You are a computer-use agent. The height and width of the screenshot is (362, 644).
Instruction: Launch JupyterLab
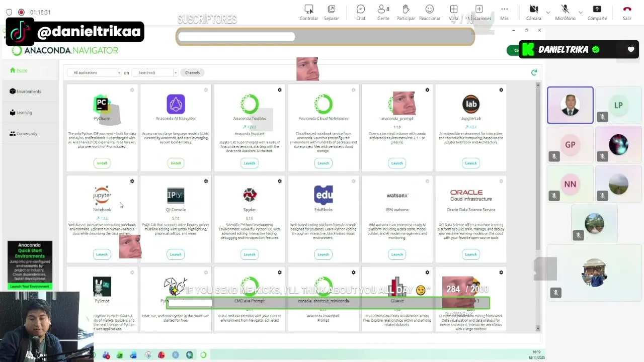click(471, 163)
